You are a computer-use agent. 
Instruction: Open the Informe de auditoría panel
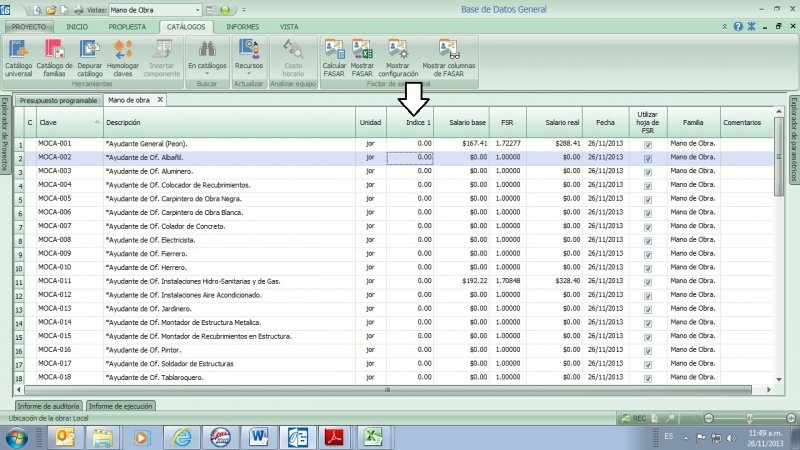[x=47, y=406]
